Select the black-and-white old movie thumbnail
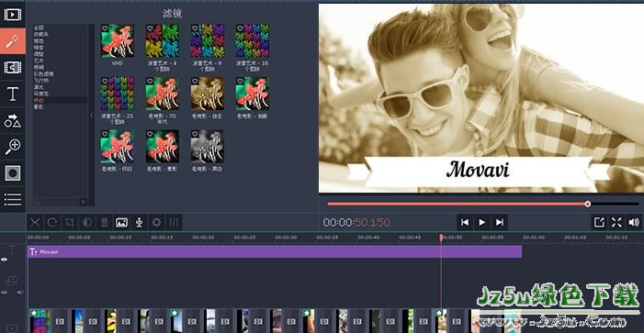 [208, 147]
